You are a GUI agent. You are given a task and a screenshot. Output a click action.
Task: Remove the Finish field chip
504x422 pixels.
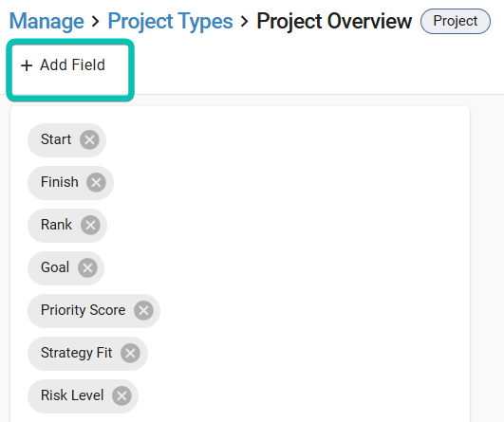tap(96, 183)
